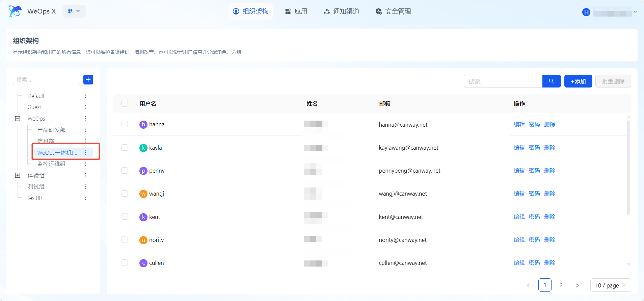644x301 pixels.
Task: Open more options for 测试组
Action: click(x=85, y=186)
